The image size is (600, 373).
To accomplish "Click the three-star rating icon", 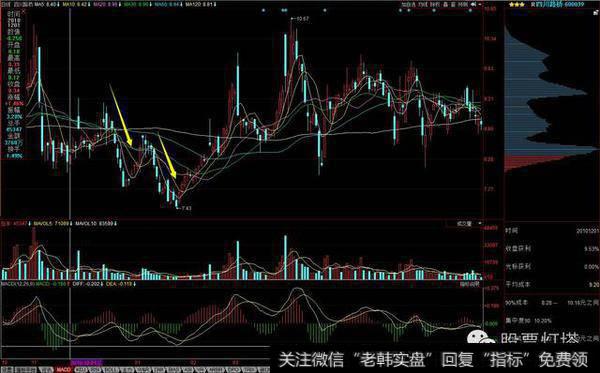I will tap(517, 5).
